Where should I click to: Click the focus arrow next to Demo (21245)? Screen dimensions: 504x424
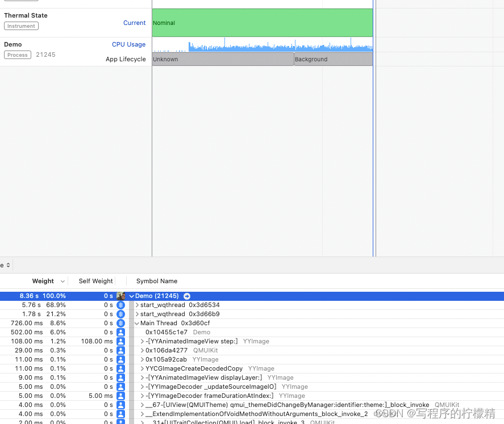pyautogui.click(x=187, y=296)
